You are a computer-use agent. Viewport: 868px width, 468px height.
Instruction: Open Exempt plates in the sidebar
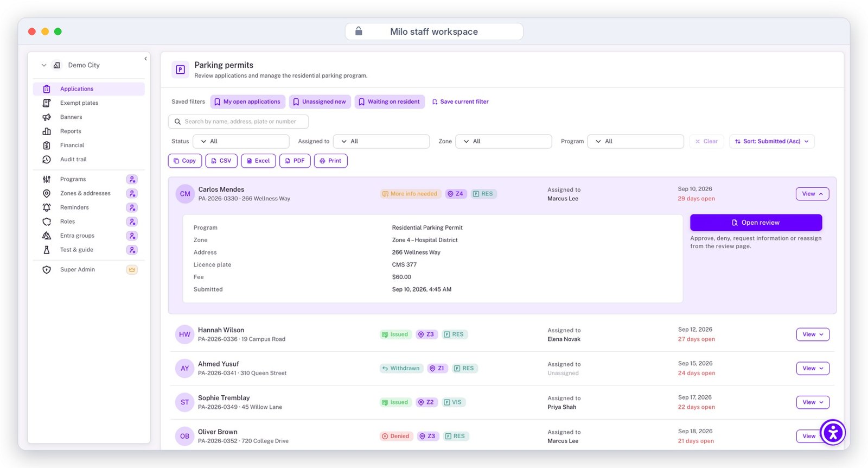(89, 103)
